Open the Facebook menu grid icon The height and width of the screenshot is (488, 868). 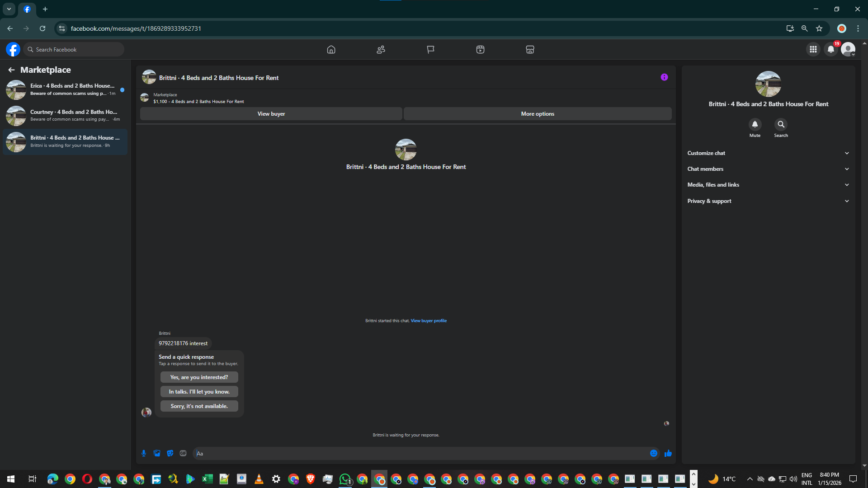click(x=813, y=49)
